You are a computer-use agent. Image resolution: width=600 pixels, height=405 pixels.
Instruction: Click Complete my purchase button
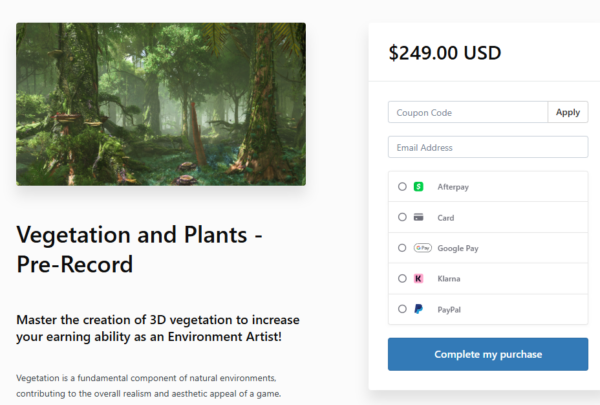click(x=488, y=354)
